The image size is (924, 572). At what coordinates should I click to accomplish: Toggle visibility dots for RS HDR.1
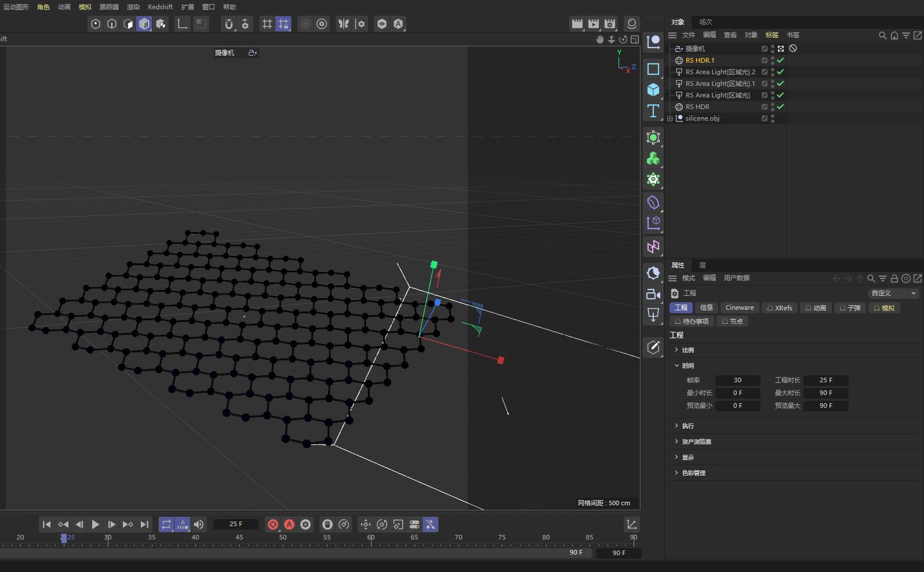tap(773, 60)
